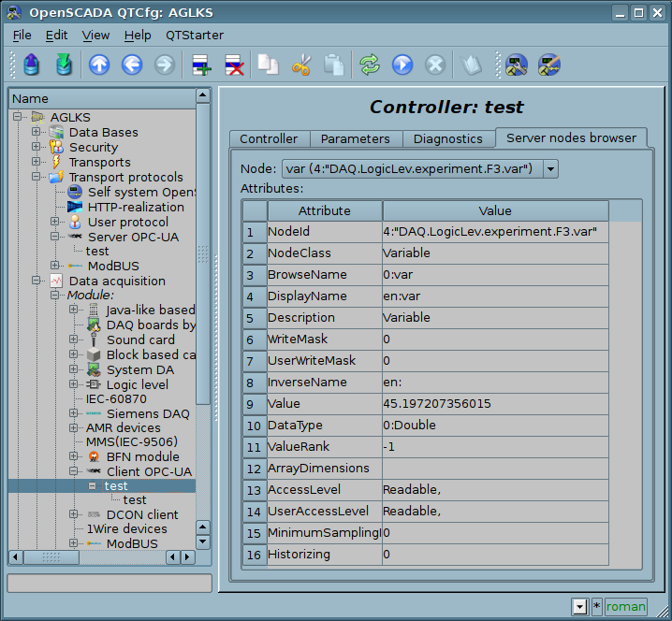Open the QTStarter menu

tap(195, 36)
